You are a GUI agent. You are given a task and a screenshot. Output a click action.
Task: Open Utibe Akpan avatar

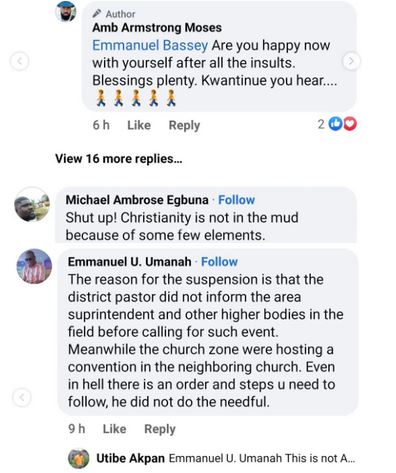point(79,458)
